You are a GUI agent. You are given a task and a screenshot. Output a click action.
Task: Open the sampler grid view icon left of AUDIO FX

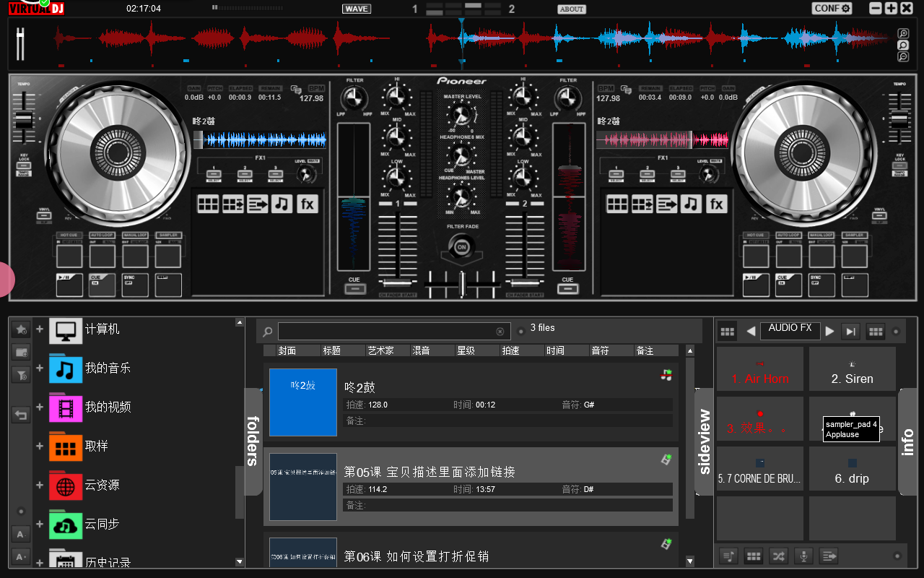(x=728, y=331)
